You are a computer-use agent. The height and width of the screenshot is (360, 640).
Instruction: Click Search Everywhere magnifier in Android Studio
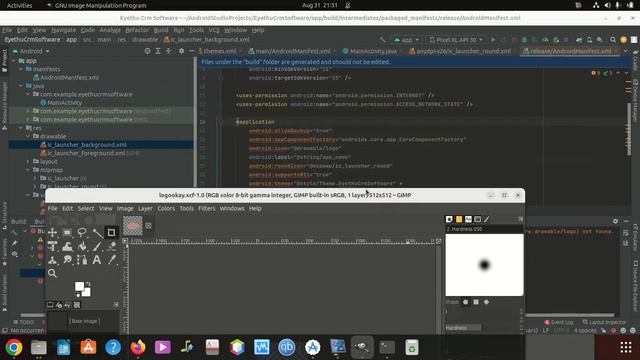tap(613, 40)
